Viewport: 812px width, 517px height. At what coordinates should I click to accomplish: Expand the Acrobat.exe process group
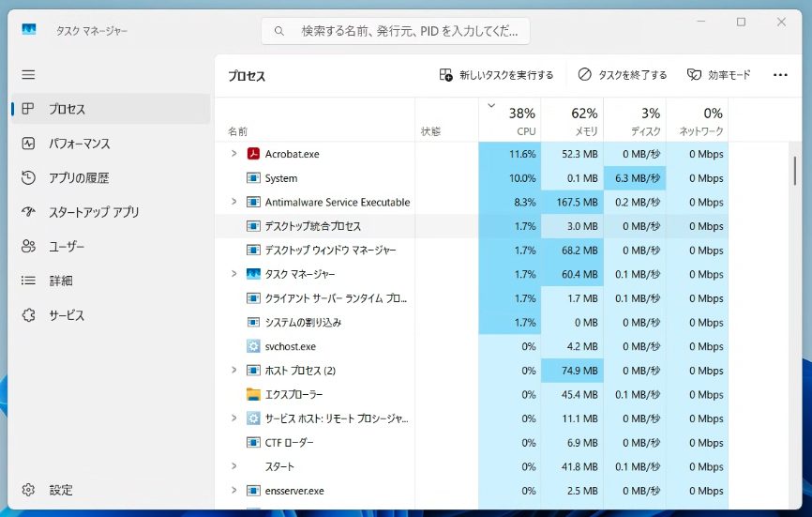[233, 154]
